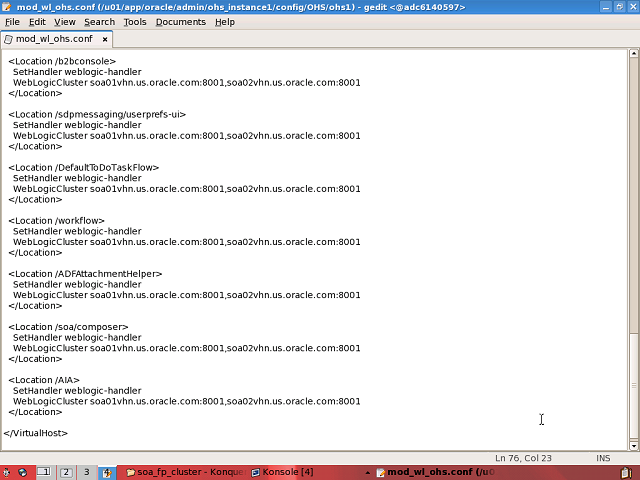This screenshot has height=480, width=640.
Task: Click the globe icon in the taskbar
Action: tap(22, 472)
